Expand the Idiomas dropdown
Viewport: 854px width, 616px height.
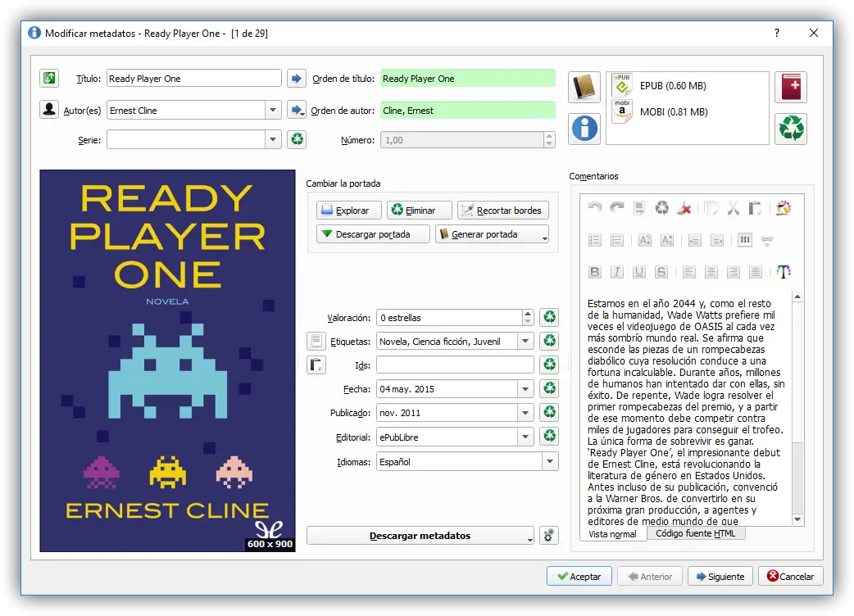coord(550,461)
